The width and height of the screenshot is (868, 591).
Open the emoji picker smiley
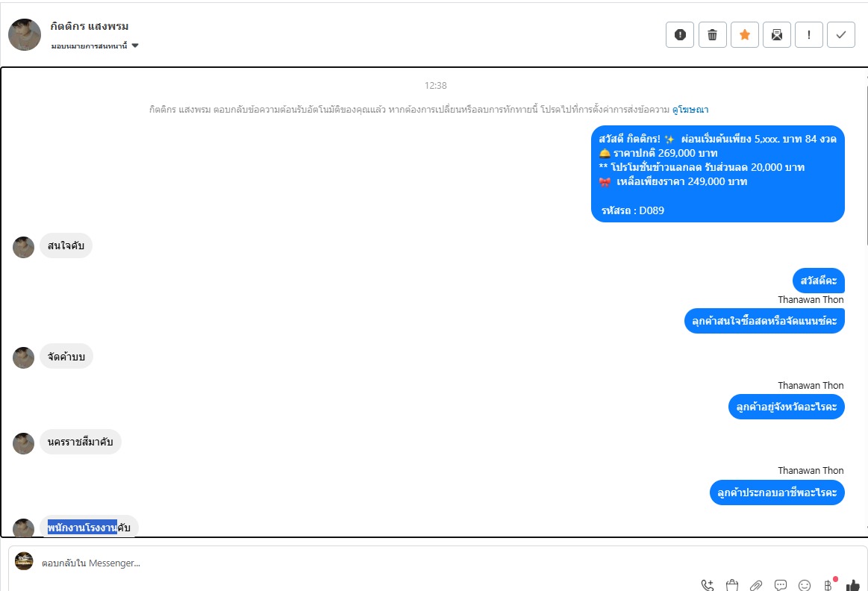[805, 585]
